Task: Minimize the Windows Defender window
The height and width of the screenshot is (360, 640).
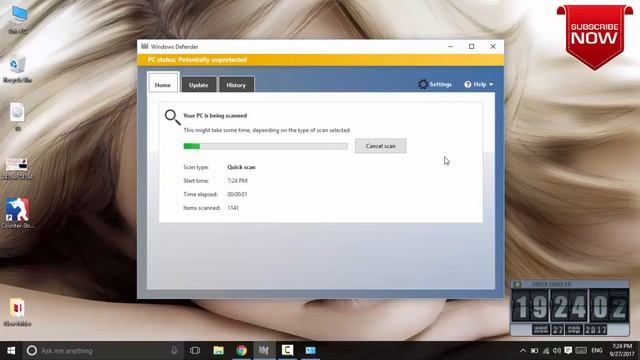Action: click(450, 47)
